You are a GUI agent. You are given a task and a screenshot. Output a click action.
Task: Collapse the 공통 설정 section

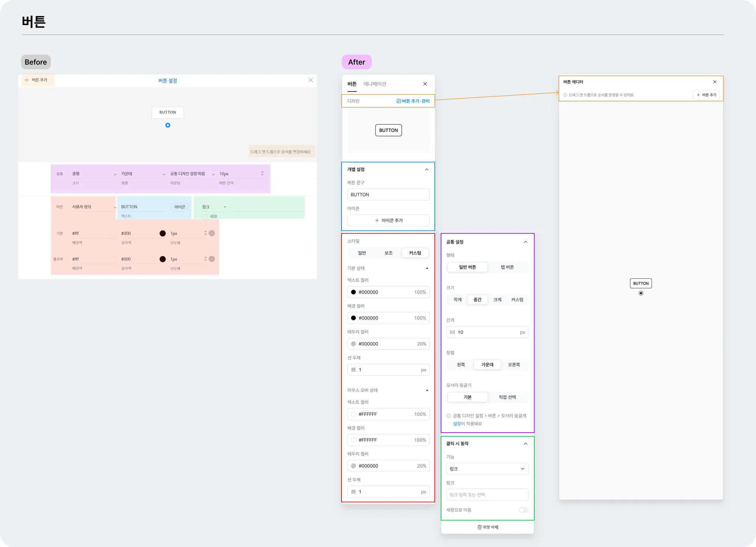point(526,242)
